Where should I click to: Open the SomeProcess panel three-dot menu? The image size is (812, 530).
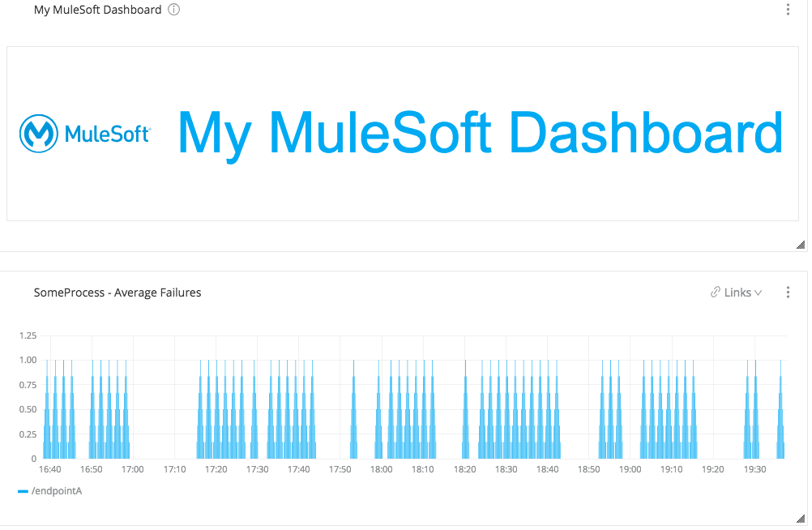pyautogui.click(x=788, y=293)
